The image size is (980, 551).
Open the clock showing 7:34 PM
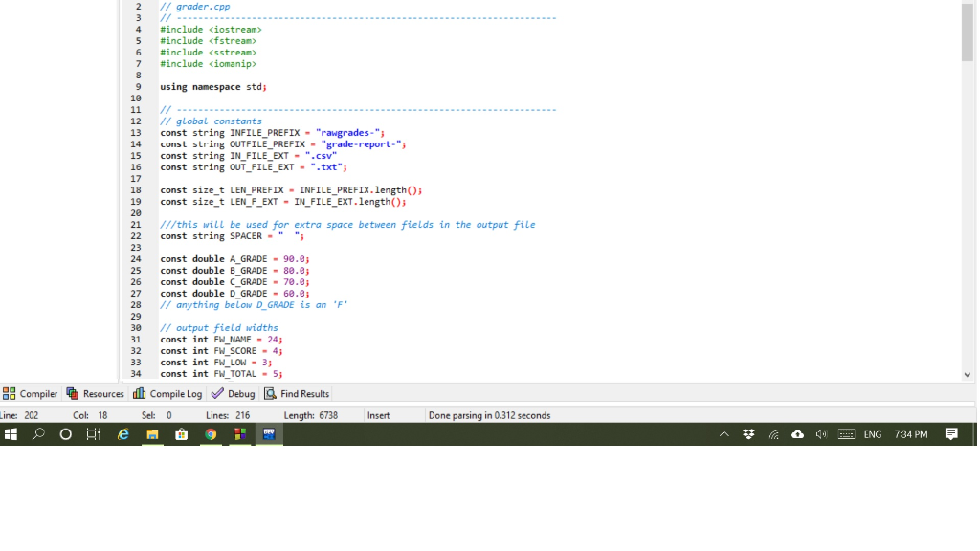911,434
